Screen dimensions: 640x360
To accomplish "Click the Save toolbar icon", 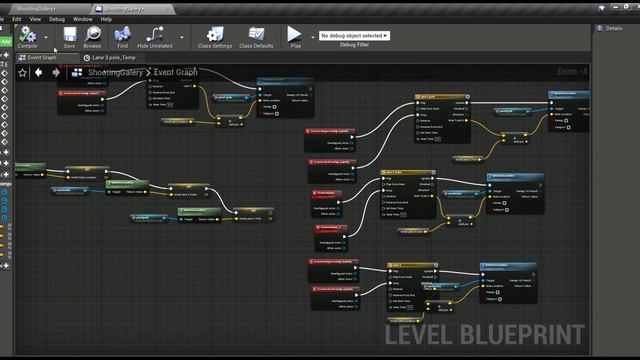I will coord(69,34).
